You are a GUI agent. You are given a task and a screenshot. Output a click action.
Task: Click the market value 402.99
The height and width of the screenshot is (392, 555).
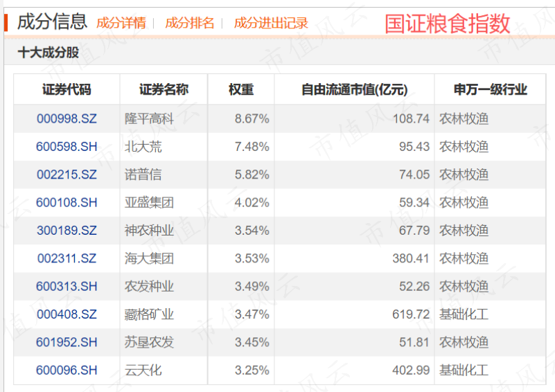(x=411, y=370)
